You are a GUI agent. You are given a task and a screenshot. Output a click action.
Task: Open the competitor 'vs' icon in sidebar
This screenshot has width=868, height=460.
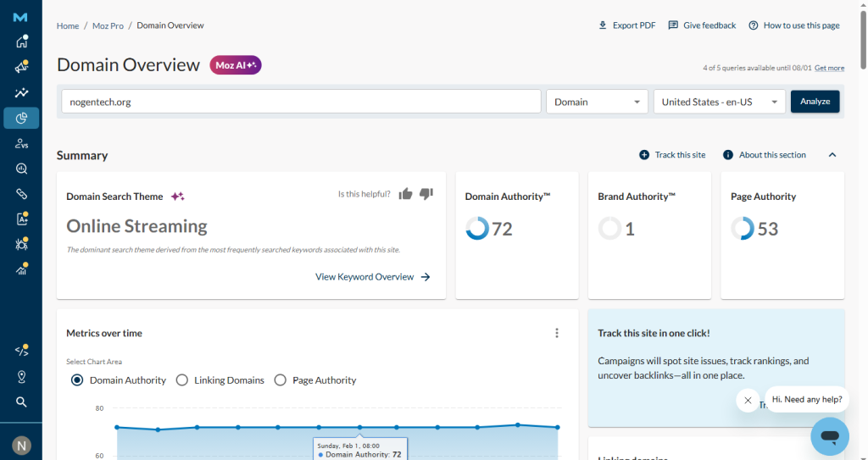pos(21,143)
